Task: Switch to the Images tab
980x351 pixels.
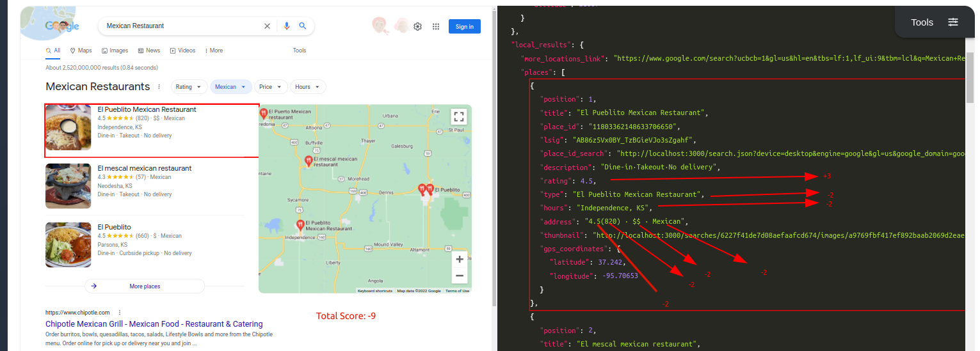Action: 115,51
